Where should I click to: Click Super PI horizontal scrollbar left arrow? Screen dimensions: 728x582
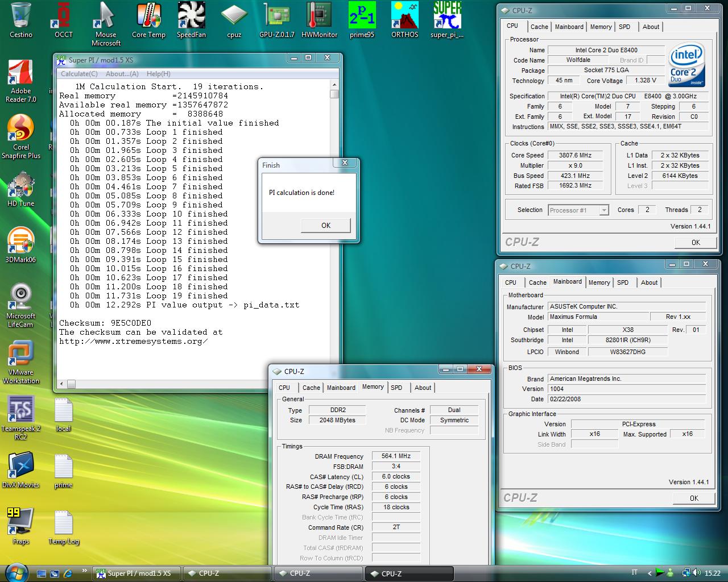tap(62, 384)
